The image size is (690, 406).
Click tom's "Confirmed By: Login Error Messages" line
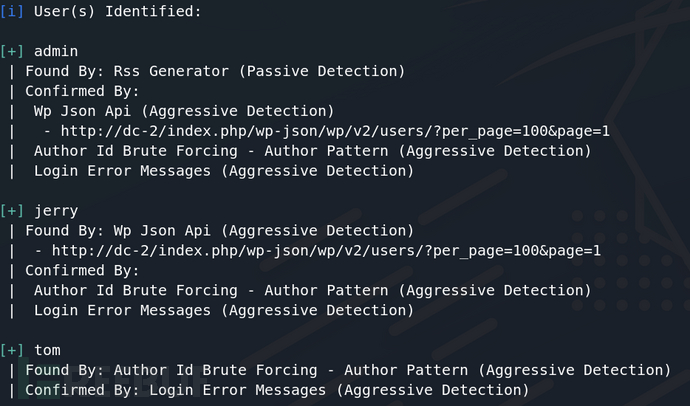277,390
